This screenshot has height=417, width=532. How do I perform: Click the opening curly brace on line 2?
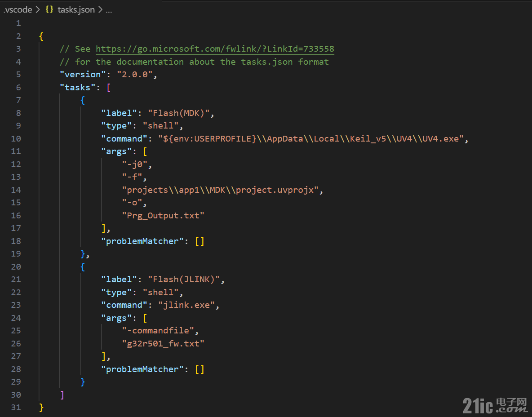(41, 36)
